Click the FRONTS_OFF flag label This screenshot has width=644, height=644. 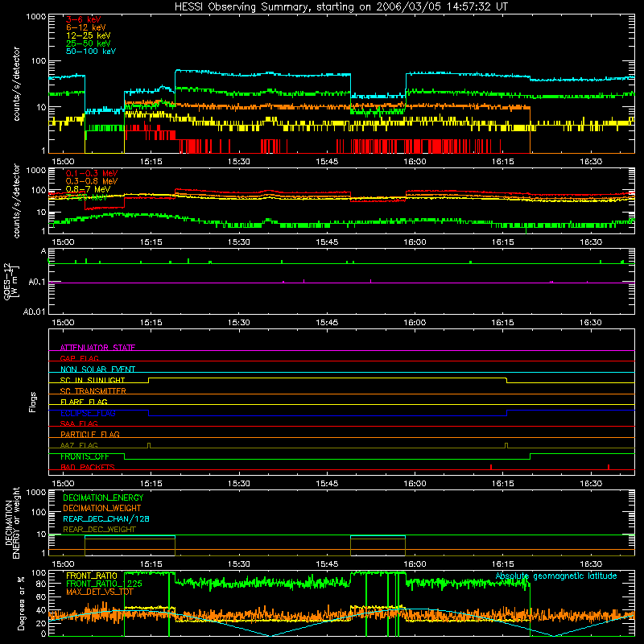(x=85, y=456)
